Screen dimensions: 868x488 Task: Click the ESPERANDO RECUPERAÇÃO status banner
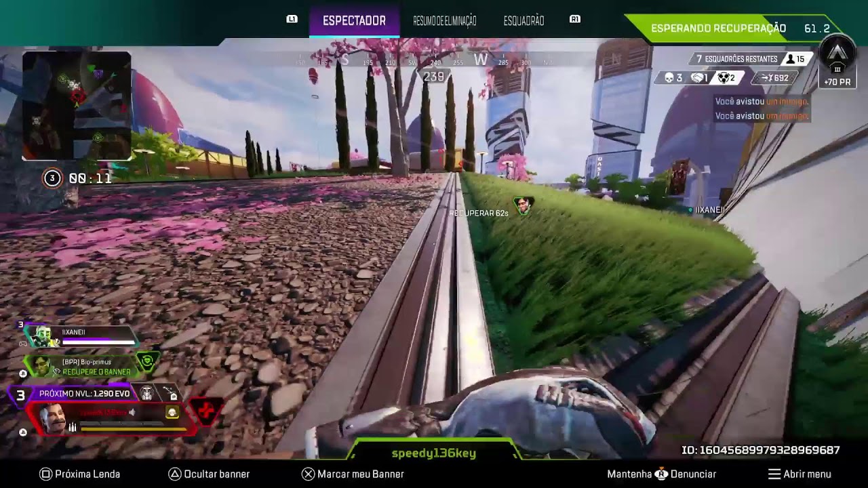coord(718,28)
